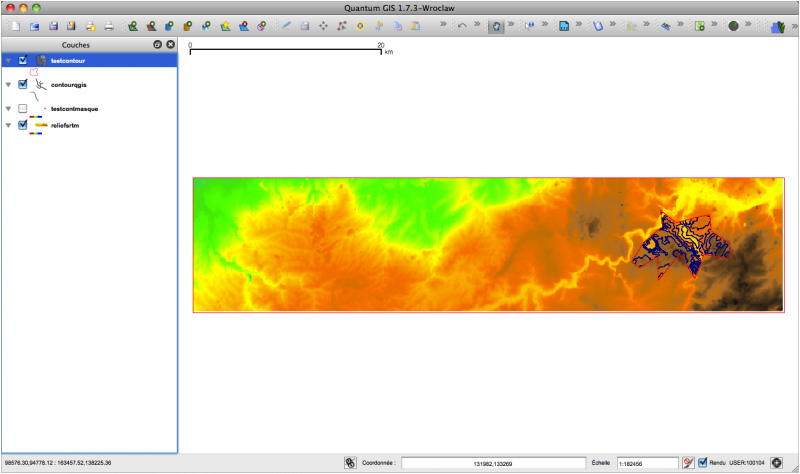The width and height of the screenshot is (800, 474).
Task: Click the Échelle scale field
Action: point(646,463)
